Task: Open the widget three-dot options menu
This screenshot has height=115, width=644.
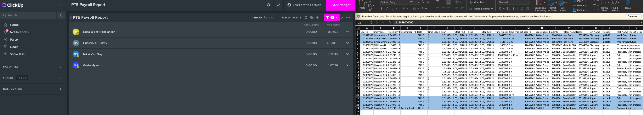Action: point(348,17)
